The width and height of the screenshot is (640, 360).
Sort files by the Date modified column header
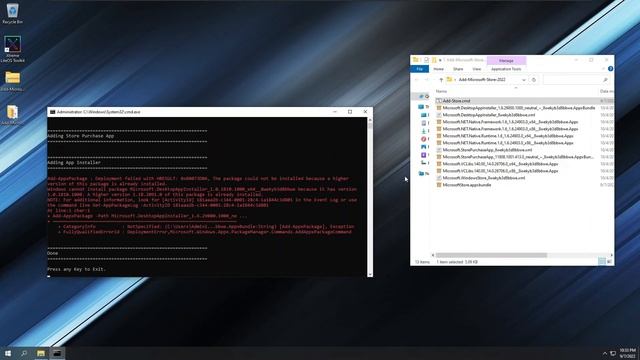tap(607, 91)
